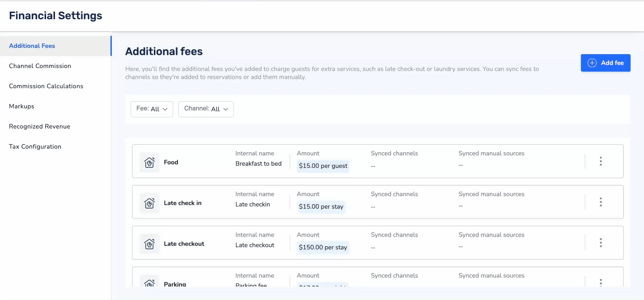Select the Late check in fee row name
The height and width of the screenshot is (300, 644).
pyautogui.click(x=182, y=203)
